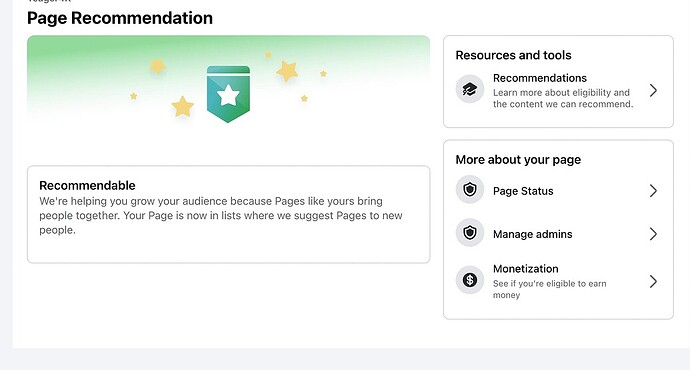The image size is (690, 370).
Task: Click the green star badge icon
Action: pos(228,94)
